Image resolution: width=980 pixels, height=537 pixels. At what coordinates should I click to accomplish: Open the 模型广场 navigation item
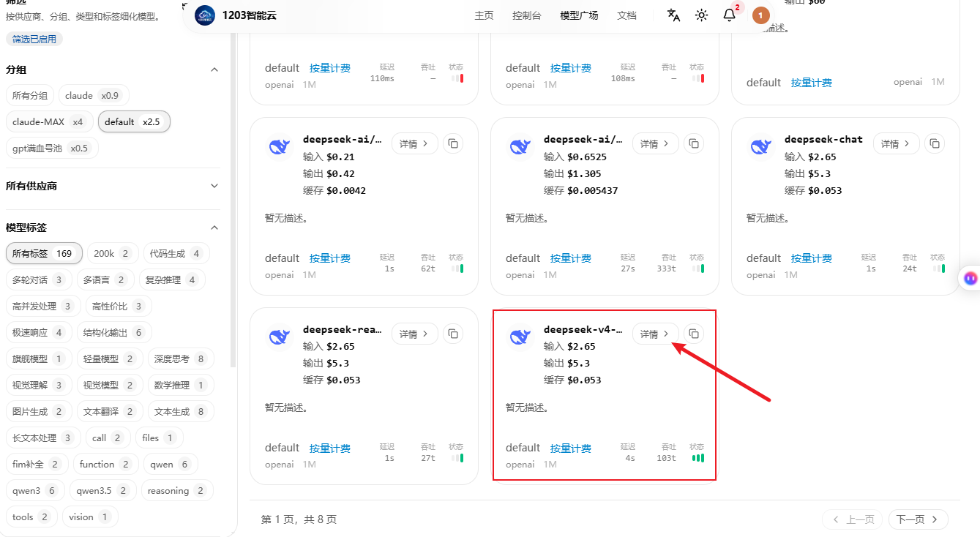[x=579, y=15]
